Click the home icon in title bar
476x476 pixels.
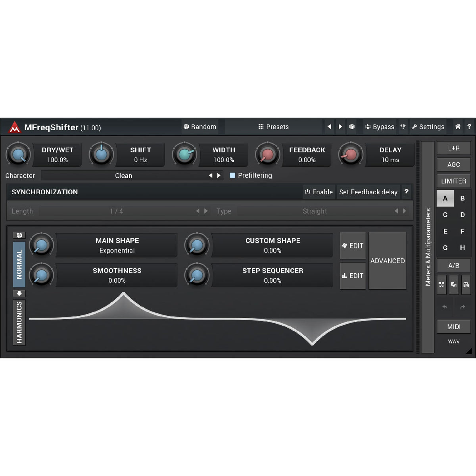tap(458, 127)
